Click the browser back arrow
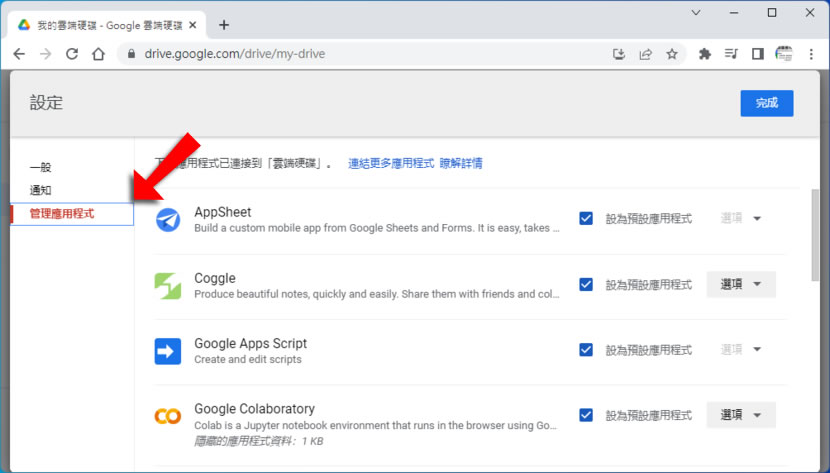 pyautogui.click(x=19, y=54)
